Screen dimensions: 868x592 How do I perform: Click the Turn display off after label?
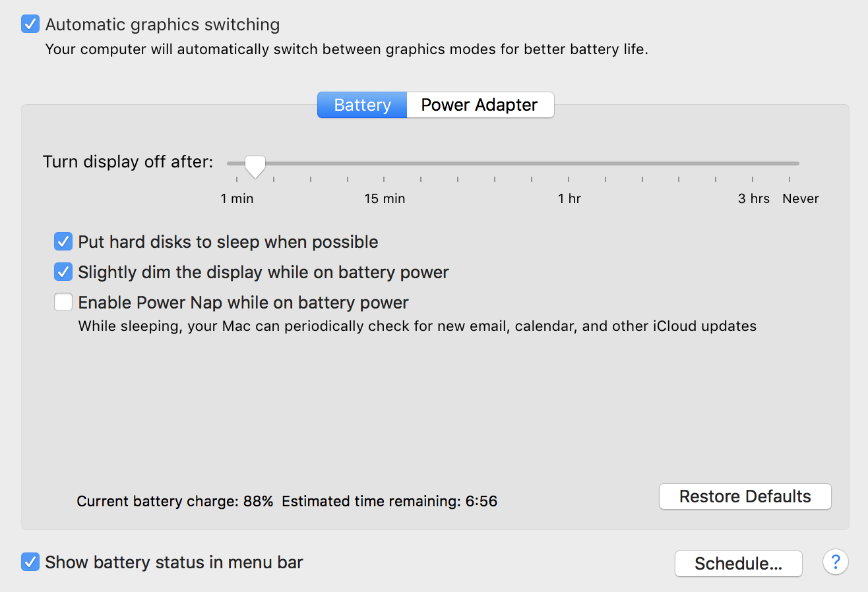(128, 162)
